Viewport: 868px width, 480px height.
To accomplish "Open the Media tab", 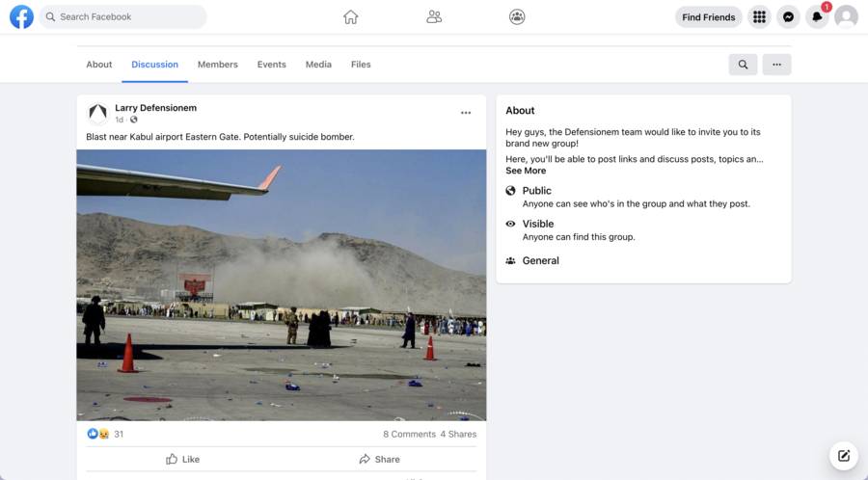I will click(x=318, y=65).
